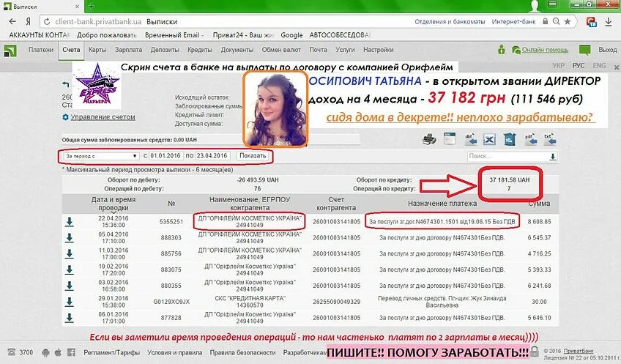Viewport: 621px width, 364px height.
Task: Export the statement to Excel
Action: click(x=489, y=139)
